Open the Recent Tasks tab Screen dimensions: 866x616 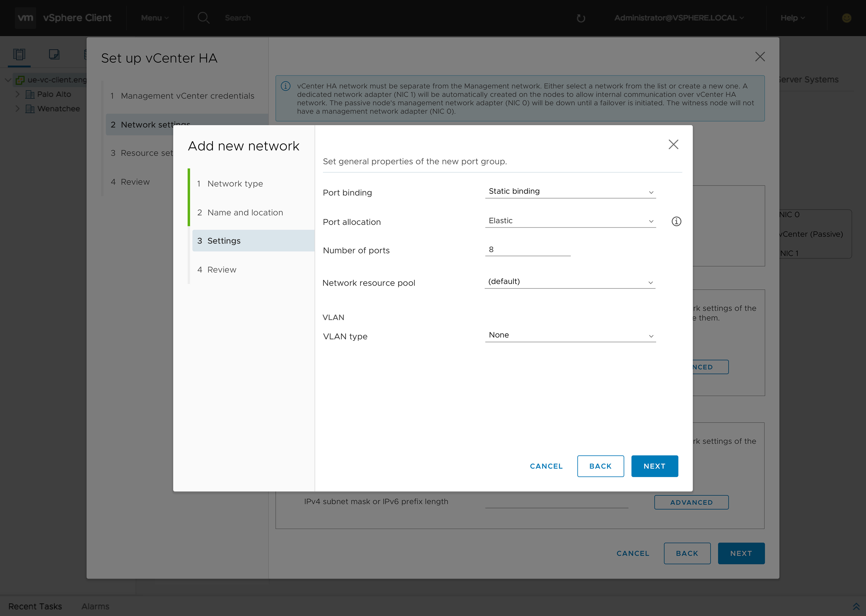click(35, 606)
